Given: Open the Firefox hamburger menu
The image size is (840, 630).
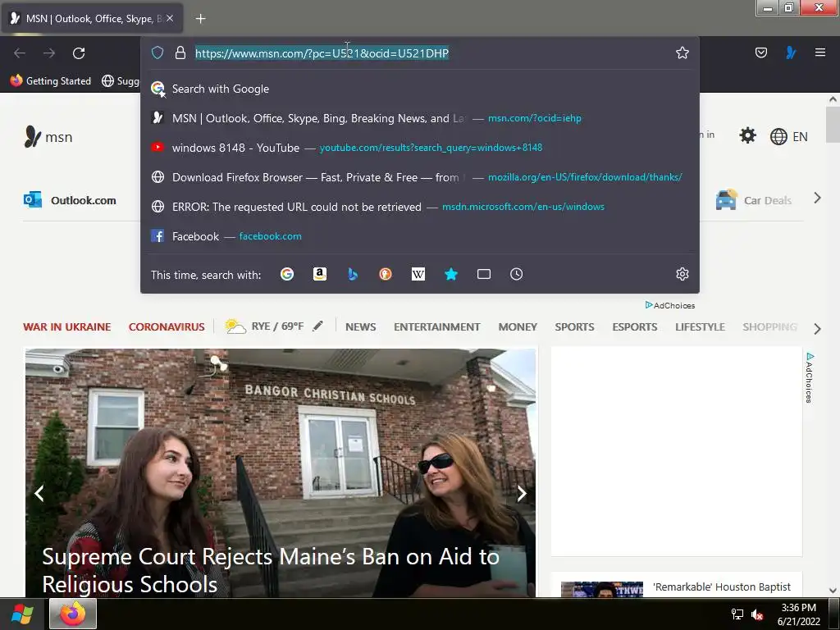Looking at the screenshot, I should click(820, 52).
